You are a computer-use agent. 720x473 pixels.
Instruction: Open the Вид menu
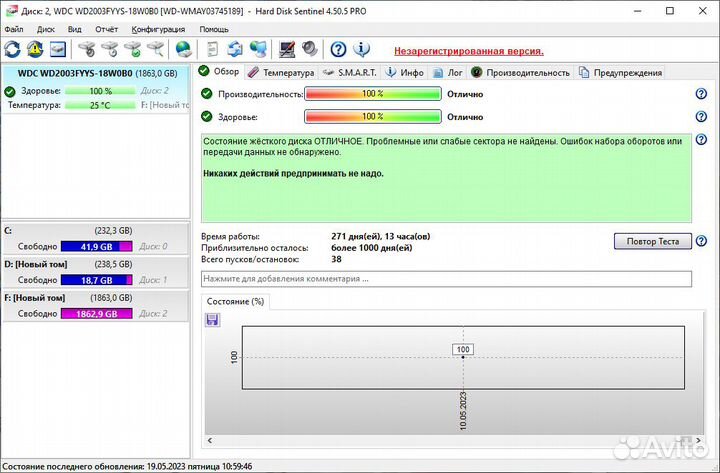tap(74, 29)
